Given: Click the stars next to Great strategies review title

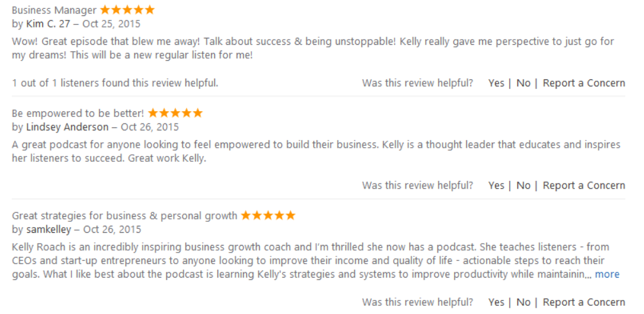Looking at the screenshot, I should click(268, 215).
